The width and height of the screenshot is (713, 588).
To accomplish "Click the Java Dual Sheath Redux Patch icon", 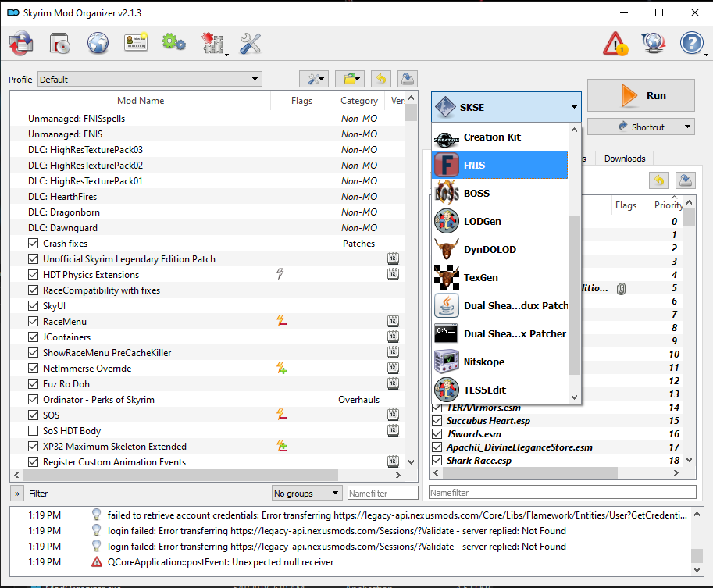I will click(447, 305).
